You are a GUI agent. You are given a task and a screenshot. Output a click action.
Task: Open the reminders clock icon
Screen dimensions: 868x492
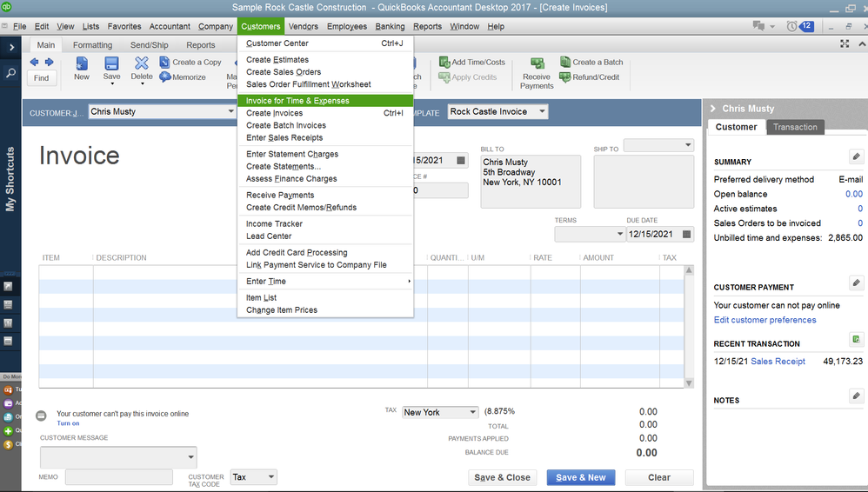(792, 26)
